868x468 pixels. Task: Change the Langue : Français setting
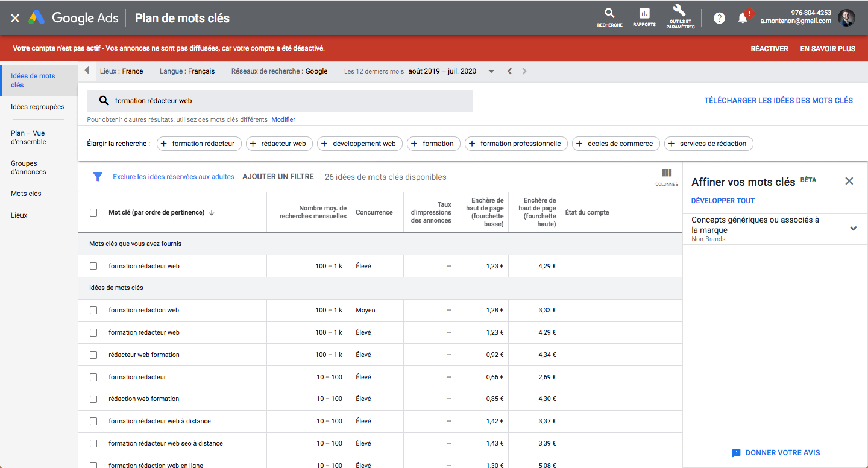pyautogui.click(x=187, y=71)
